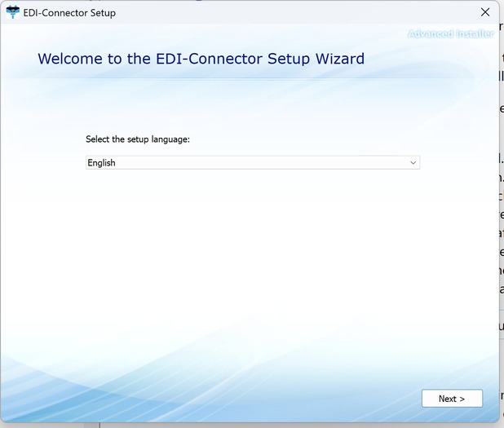504x428 pixels.
Task: Close the EDI-Connector Setup window
Action: point(485,12)
